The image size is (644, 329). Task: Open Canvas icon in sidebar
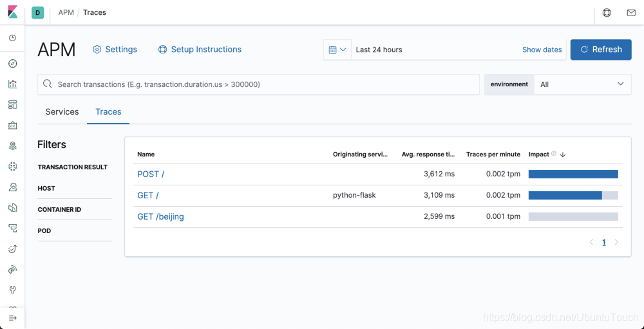click(x=13, y=126)
